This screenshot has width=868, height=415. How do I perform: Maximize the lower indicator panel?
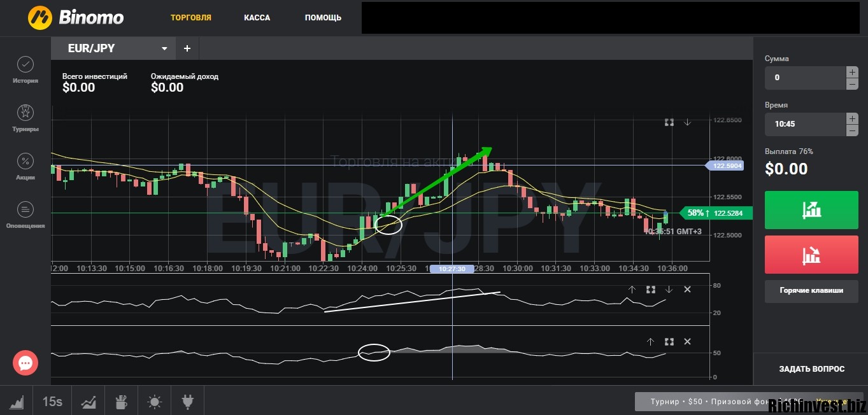pyautogui.click(x=669, y=342)
